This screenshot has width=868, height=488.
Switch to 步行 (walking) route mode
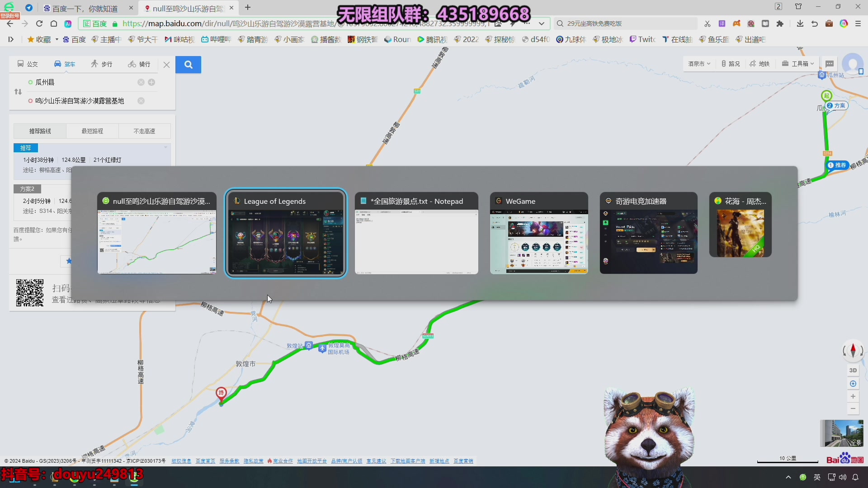pyautogui.click(x=102, y=64)
